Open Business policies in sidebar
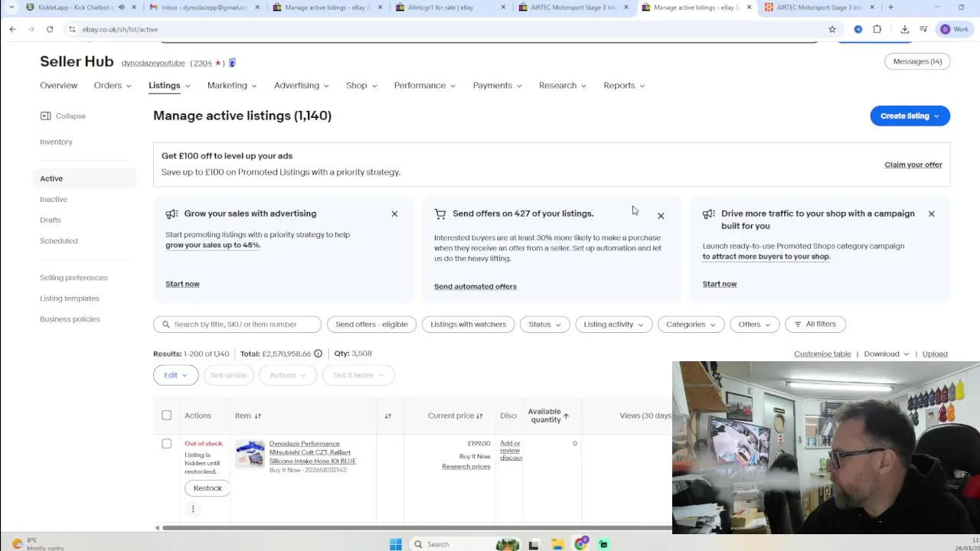This screenshot has height=551, width=980. (70, 319)
